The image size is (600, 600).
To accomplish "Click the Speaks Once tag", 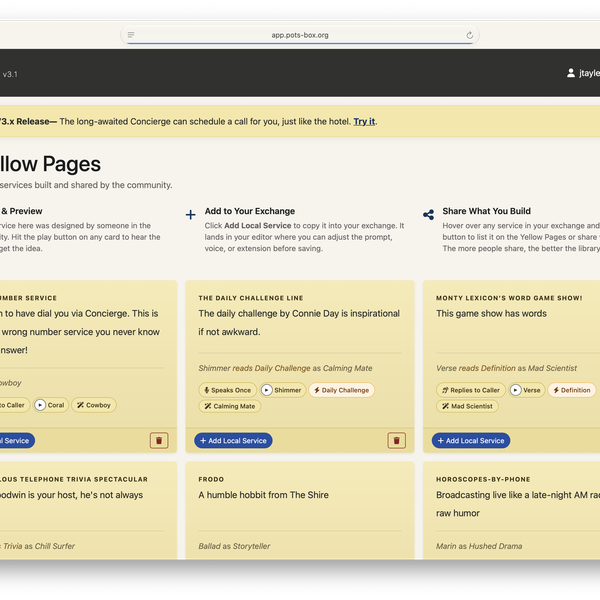I will tap(227, 390).
